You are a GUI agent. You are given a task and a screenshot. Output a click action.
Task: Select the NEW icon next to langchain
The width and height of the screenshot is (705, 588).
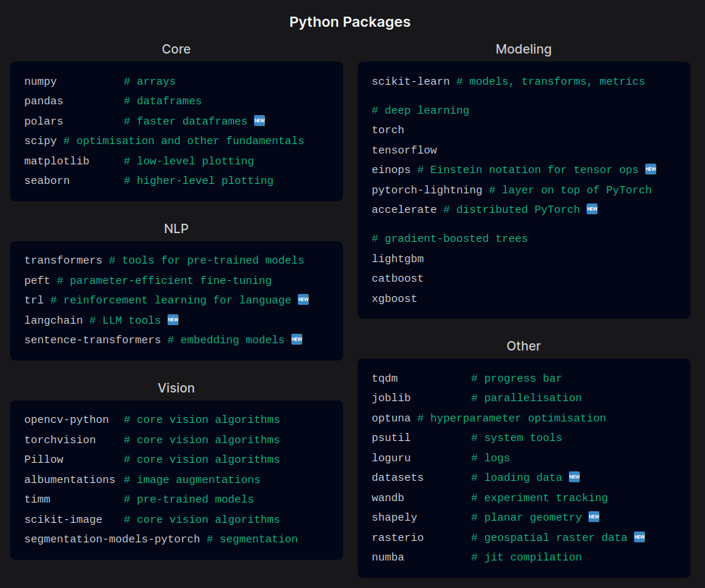tap(172, 319)
